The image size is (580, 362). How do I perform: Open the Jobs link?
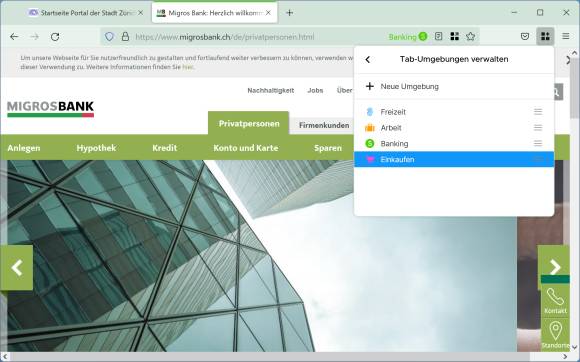pos(315,90)
